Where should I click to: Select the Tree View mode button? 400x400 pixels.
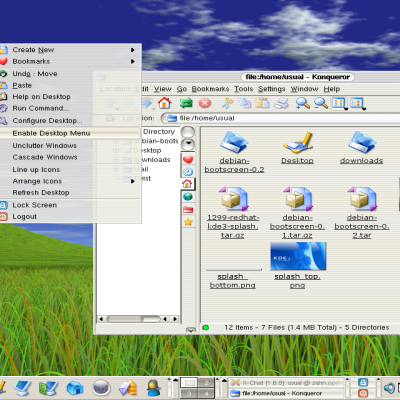tap(356, 103)
